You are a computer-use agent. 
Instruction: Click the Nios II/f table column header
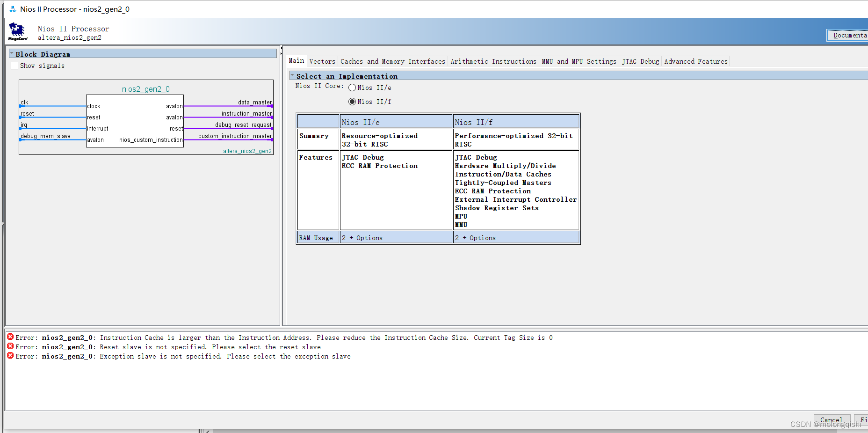tap(516, 122)
